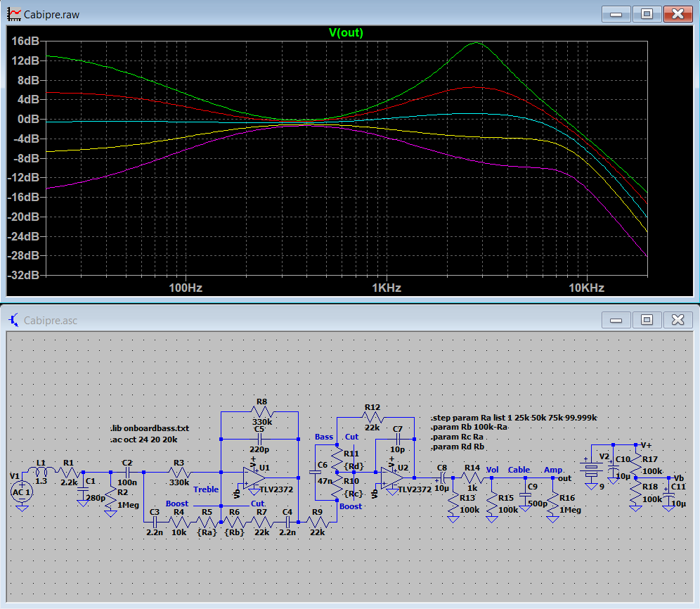Select the R6 {Rb} resistor
Viewport: 700px width, 609px height.
tap(234, 521)
